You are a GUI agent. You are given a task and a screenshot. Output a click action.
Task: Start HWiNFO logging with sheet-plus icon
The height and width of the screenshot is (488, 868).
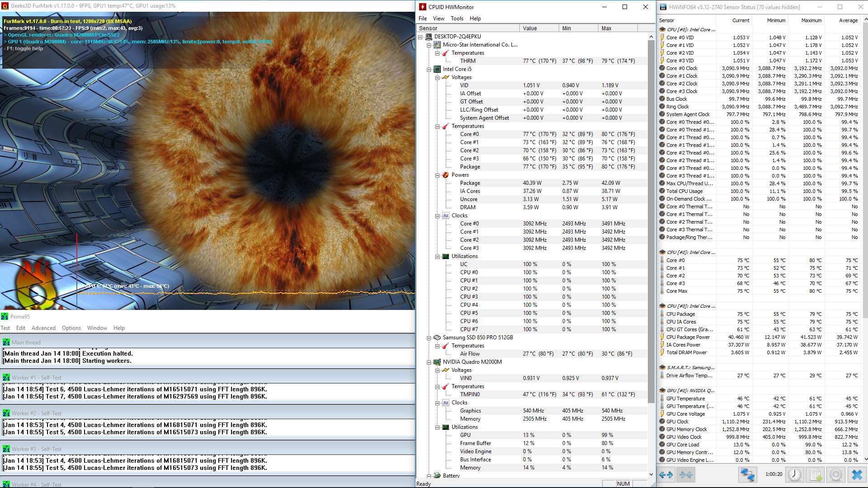click(816, 475)
